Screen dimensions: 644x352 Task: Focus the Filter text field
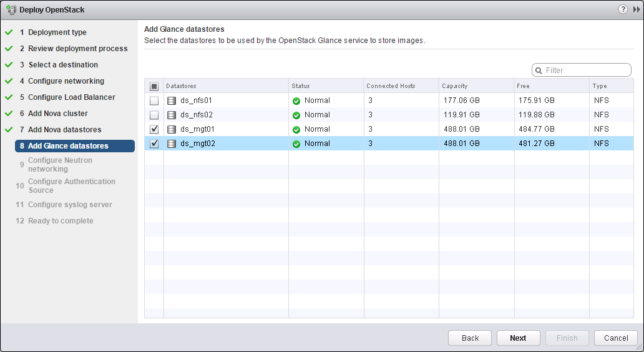[585, 71]
